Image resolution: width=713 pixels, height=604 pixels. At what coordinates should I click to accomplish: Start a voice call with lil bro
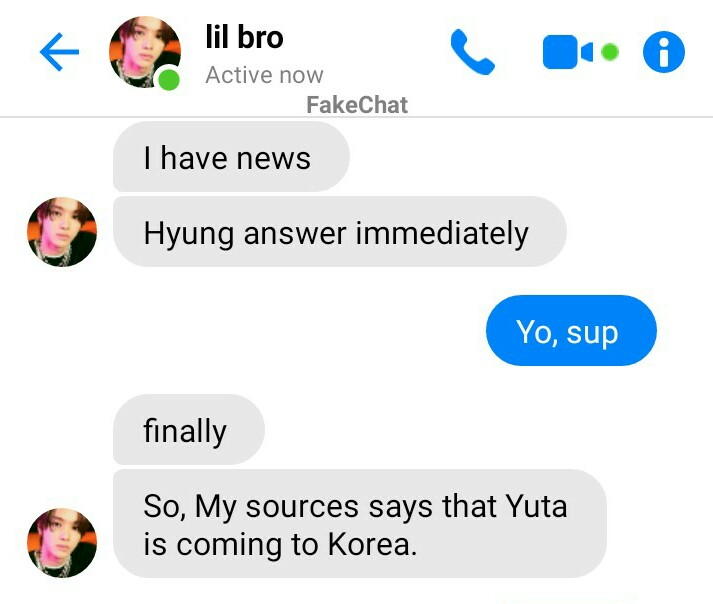[x=472, y=52]
